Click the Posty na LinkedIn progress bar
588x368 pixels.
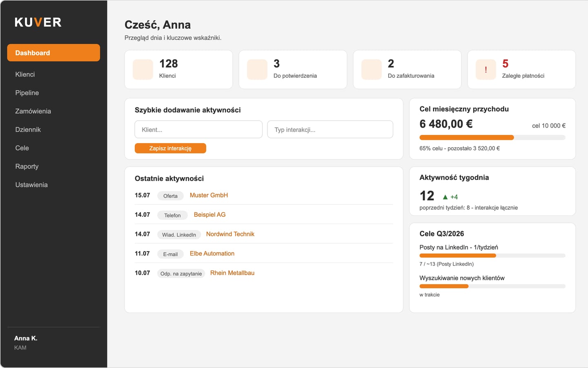pos(492,256)
